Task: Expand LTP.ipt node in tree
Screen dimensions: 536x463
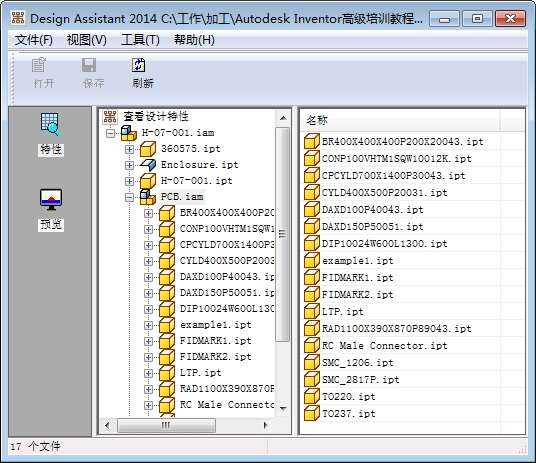Action: [x=148, y=373]
